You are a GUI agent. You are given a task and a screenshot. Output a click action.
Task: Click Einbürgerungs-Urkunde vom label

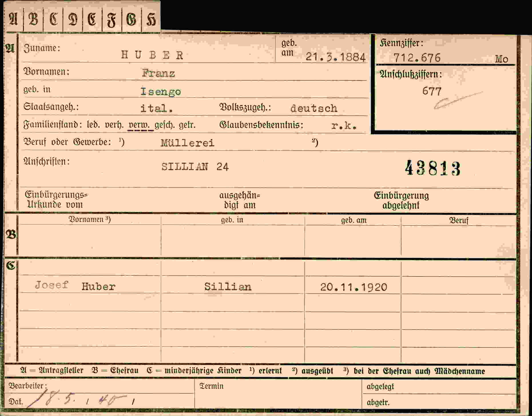coord(56,200)
